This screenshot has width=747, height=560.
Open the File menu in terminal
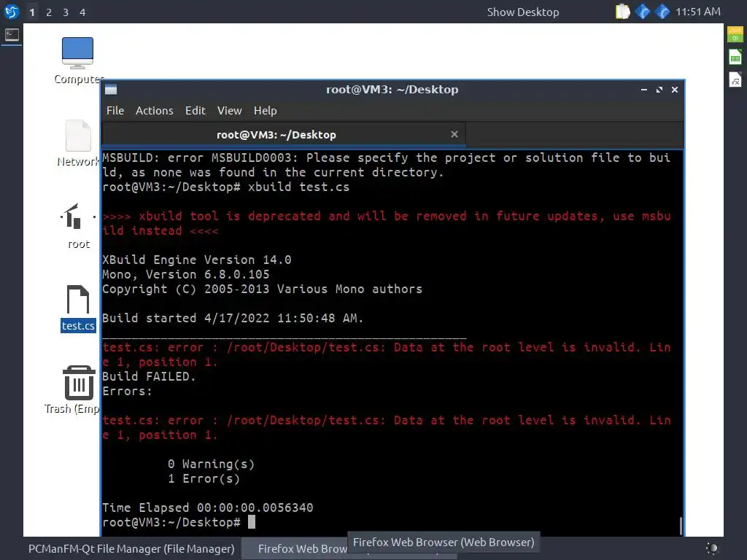tap(115, 111)
